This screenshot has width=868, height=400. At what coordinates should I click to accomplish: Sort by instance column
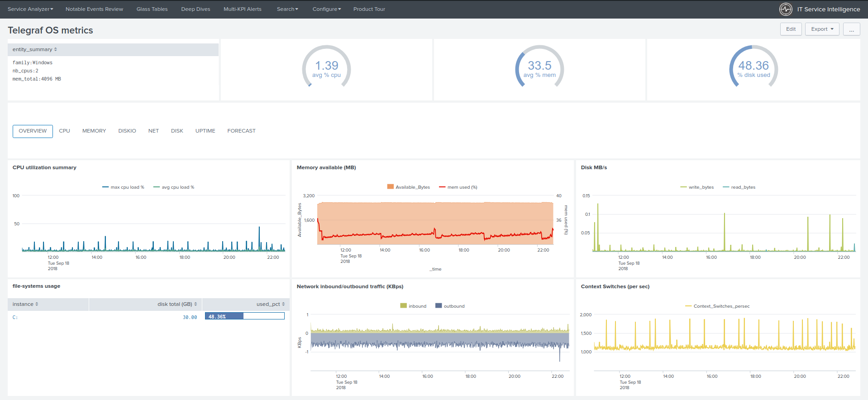coord(25,304)
